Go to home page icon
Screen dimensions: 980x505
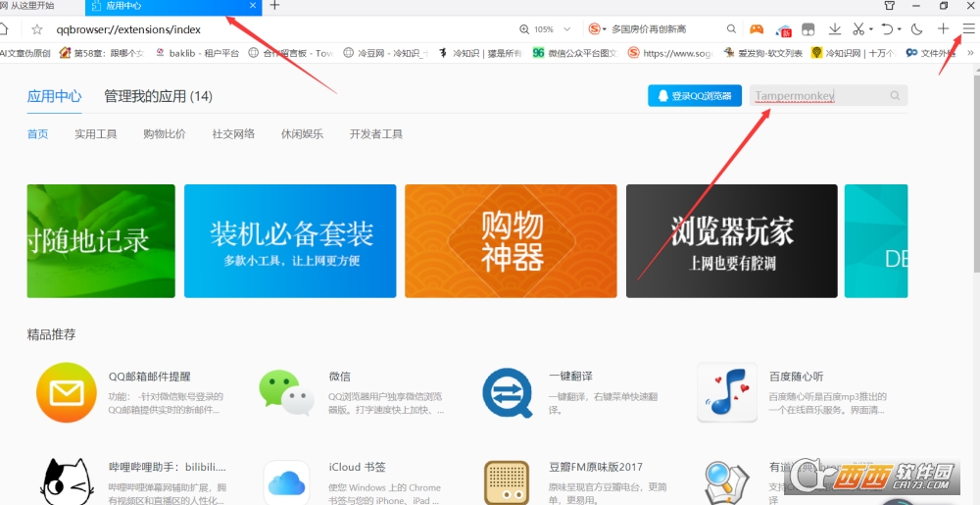tap(4, 28)
